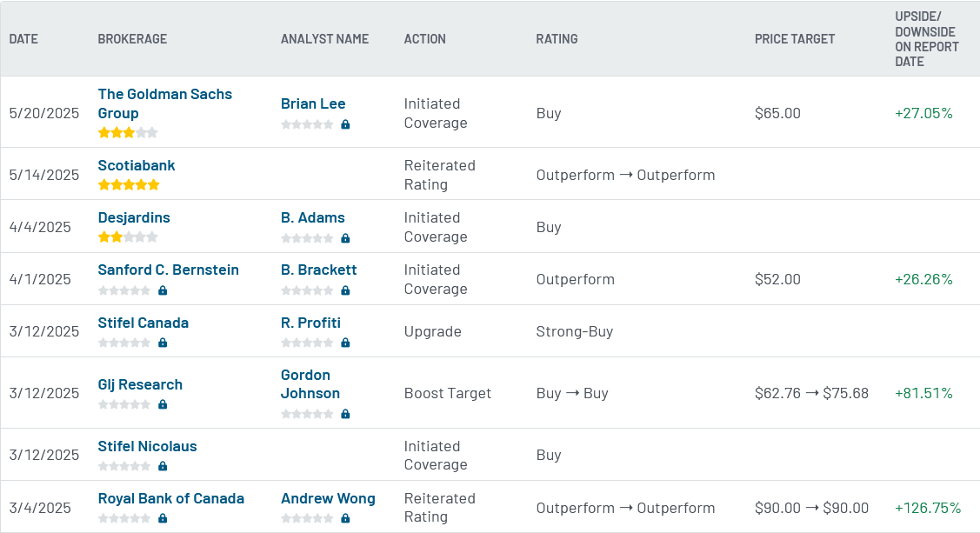Click lock icon under R. Profiti
Viewport: 980px width, 533px height.
pyautogui.click(x=345, y=343)
